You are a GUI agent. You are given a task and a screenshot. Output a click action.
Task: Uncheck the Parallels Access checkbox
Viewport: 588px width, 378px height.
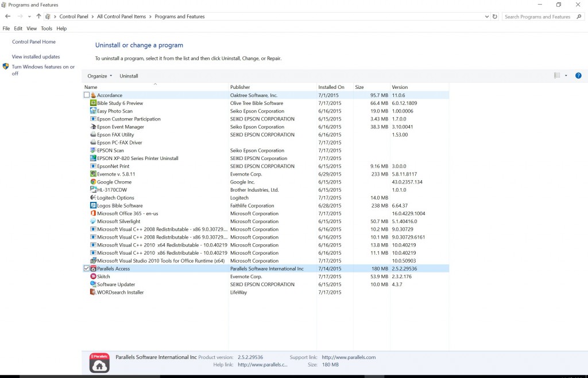pos(86,268)
